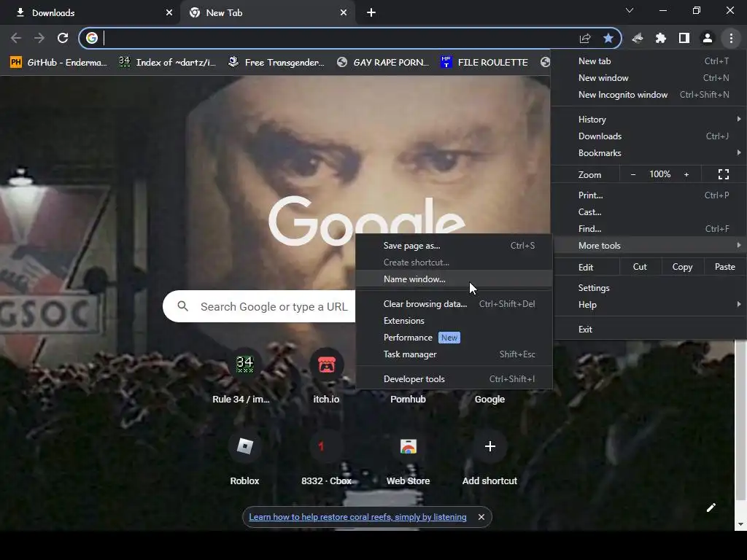Choose New window menu item
This screenshot has height=560, width=747.
point(649,77)
